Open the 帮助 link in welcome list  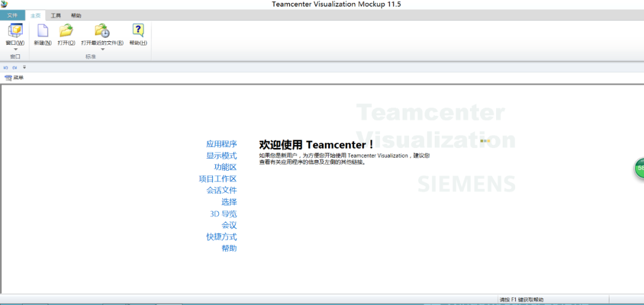(229, 248)
